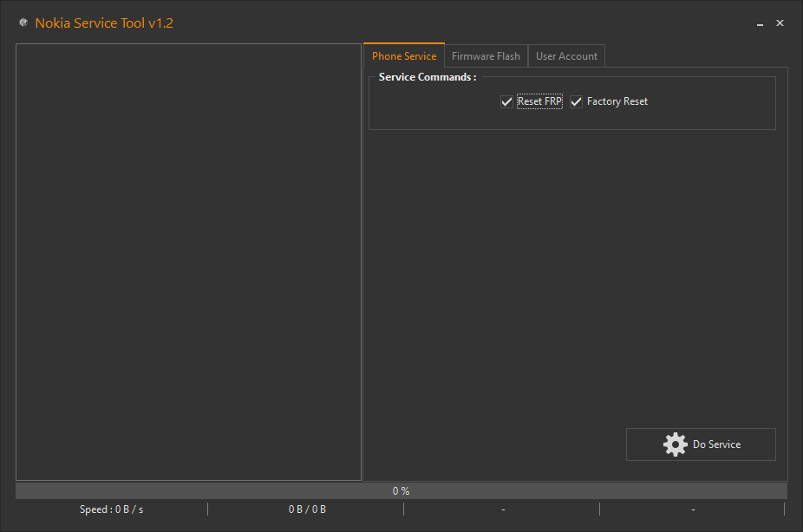Click the rightmost dash field in status bar
Image resolution: width=803 pixels, height=532 pixels.
coord(693,509)
